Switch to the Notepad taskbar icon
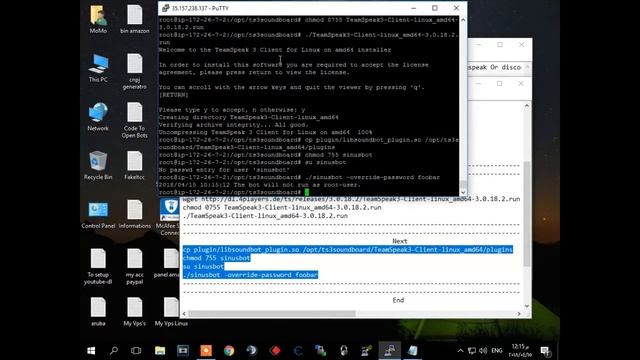Viewport: 640px width, 360px height. click(x=413, y=351)
